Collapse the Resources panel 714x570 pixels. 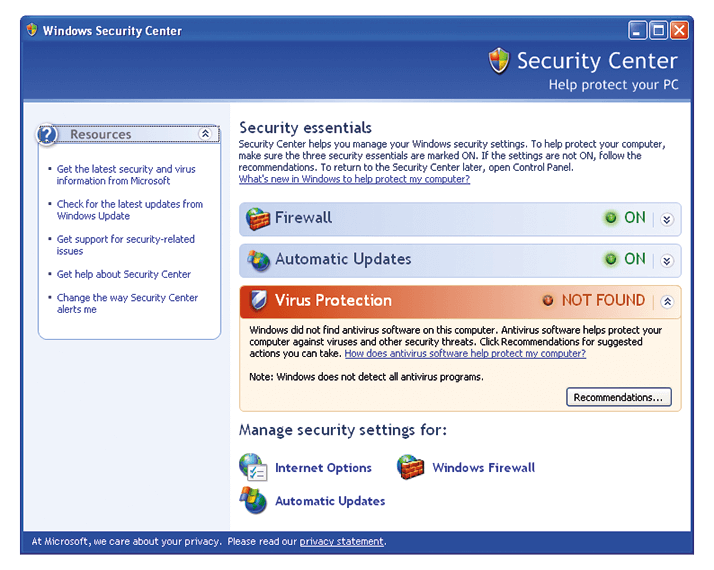pyautogui.click(x=205, y=134)
